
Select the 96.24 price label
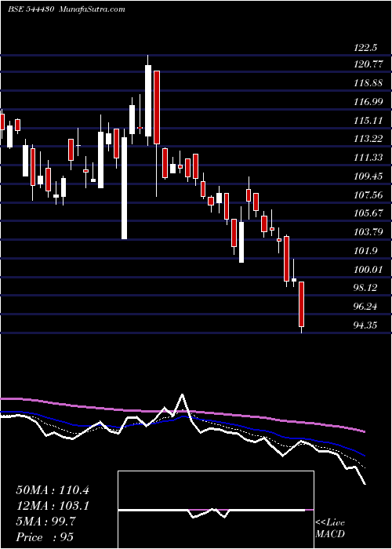pyautogui.click(x=366, y=307)
